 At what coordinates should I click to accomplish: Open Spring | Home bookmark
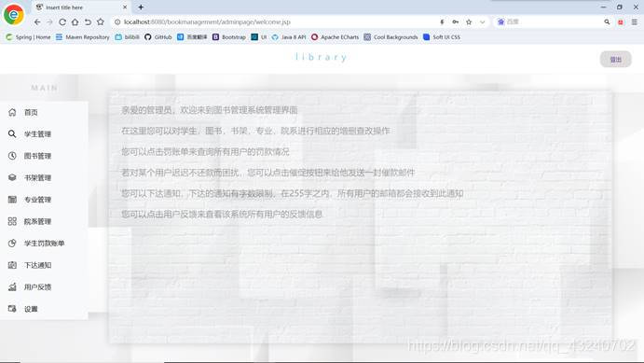(28, 37)
